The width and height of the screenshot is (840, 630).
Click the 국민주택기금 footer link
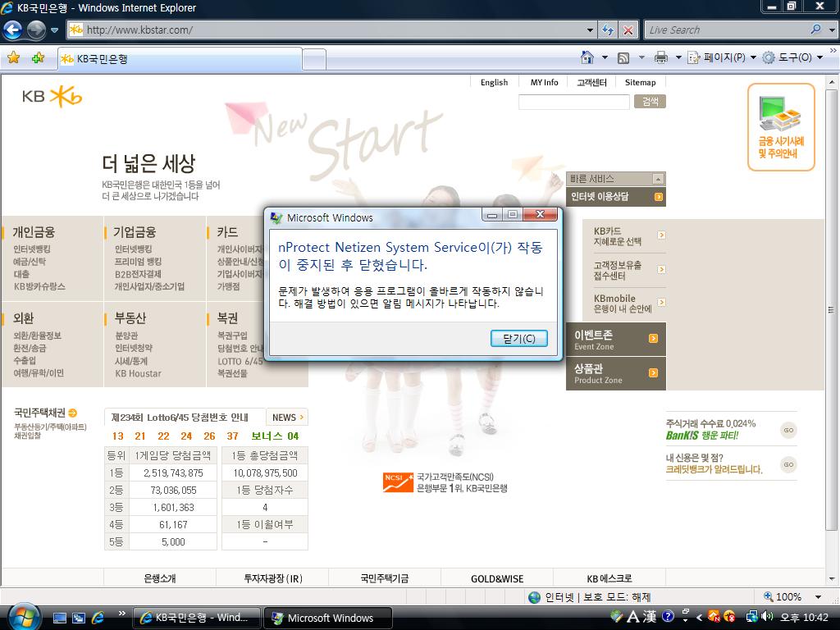point(385,578)
